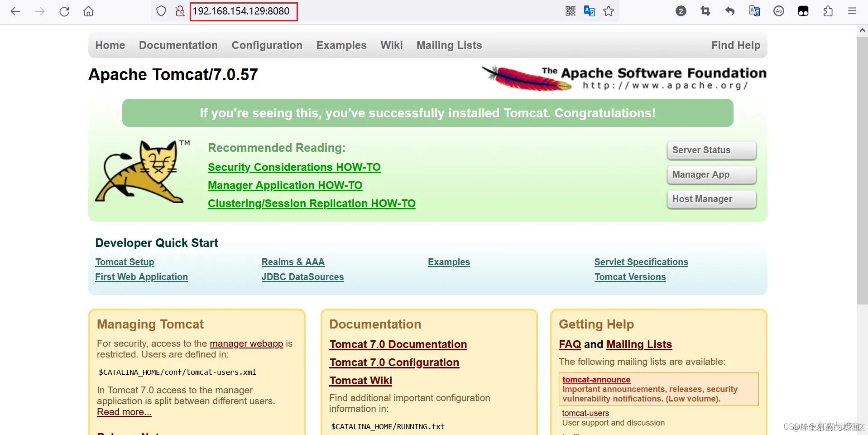
Task: Open the Tomcat Setup link
Action: (125, 262)
